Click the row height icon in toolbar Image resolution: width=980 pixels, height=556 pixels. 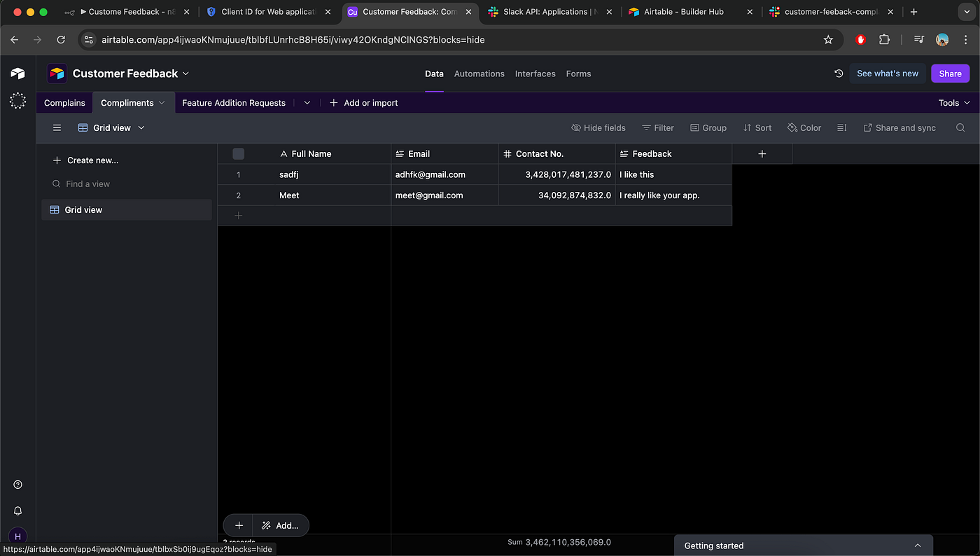(841, 128)
